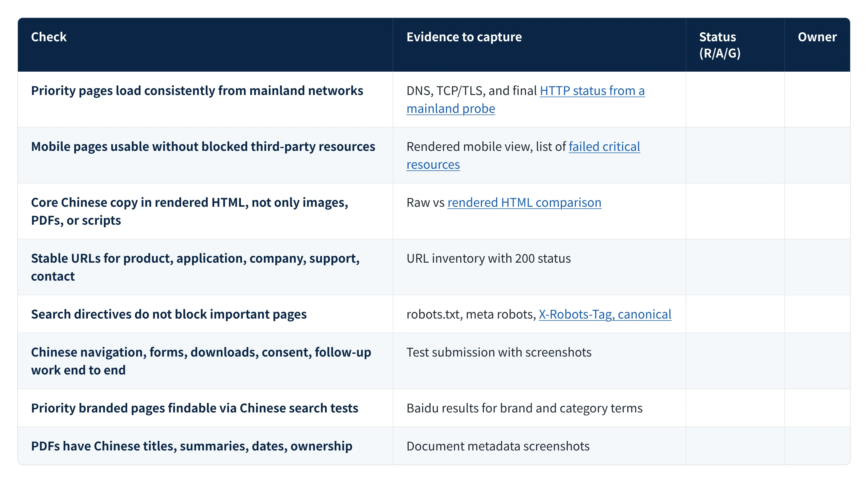Screen dimensions: 868x483
Task: Follow the 'failed critical resources' link
Action: [x=604, y=147]
